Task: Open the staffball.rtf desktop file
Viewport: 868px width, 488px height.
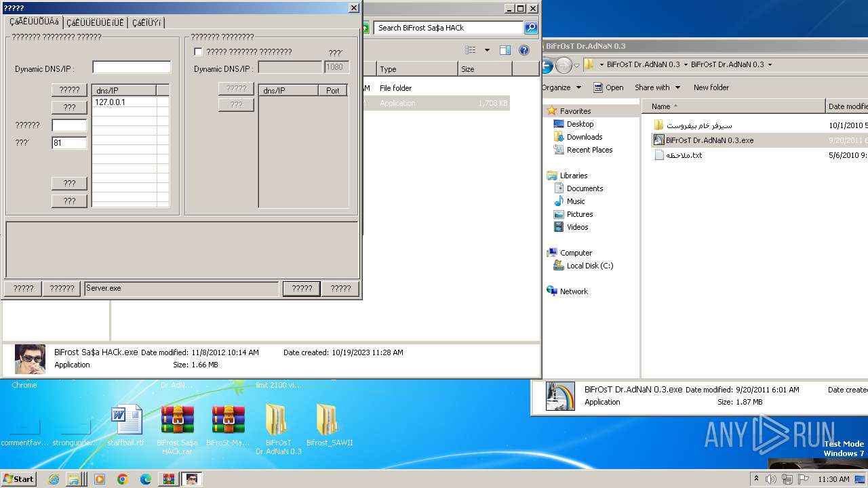Action: coord(126,426)
